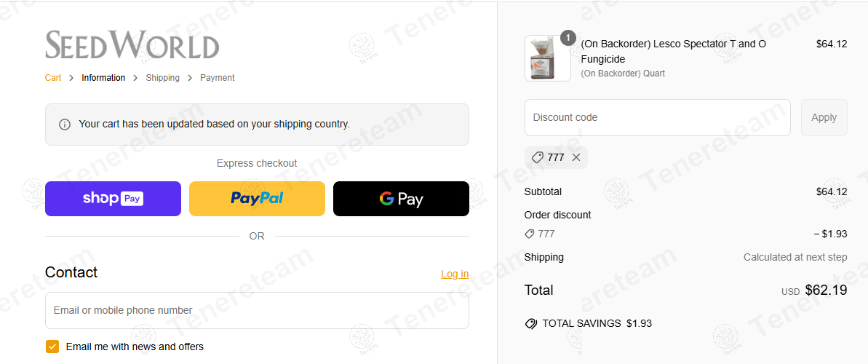The height and width of the screenshot is (364, 868).
Task: Jump to Shipping breadcrumb step
Action: 162,78
